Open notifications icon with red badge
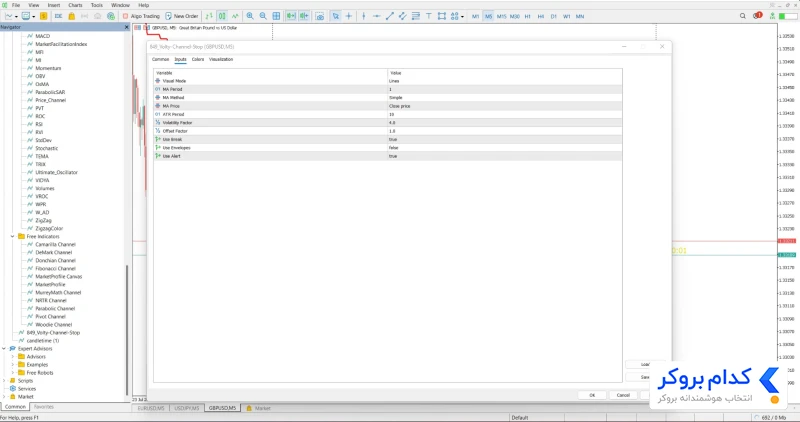Viewport: 800px width, 422px height. click(x=757, y=16)
